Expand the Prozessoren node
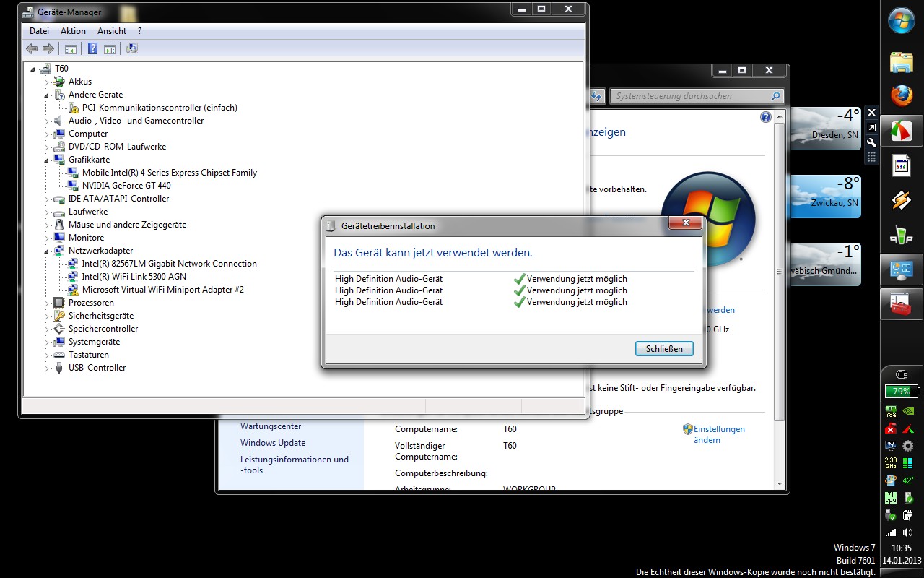The height and width of the screenshot is (578, 924). click(x=47, y=303)
